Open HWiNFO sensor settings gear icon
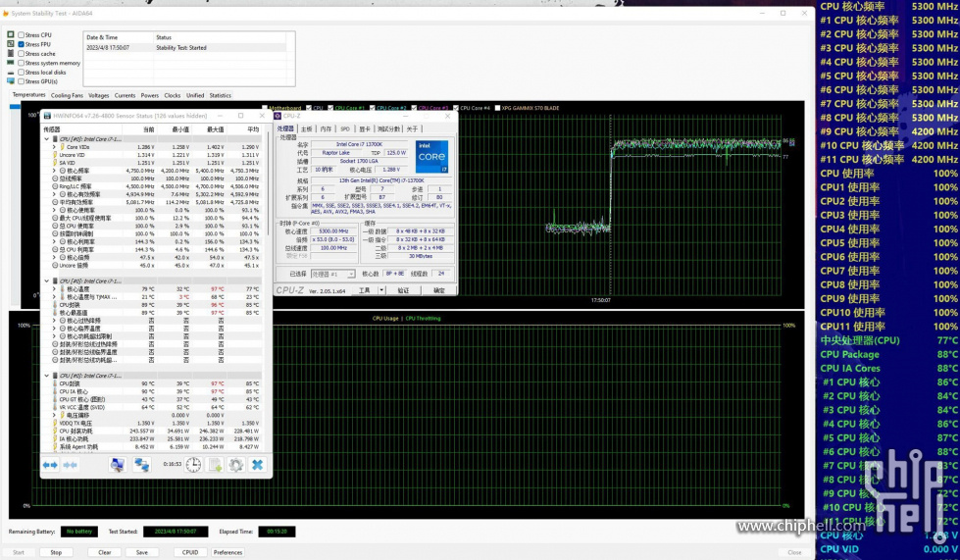 click(x=235, y=465)
